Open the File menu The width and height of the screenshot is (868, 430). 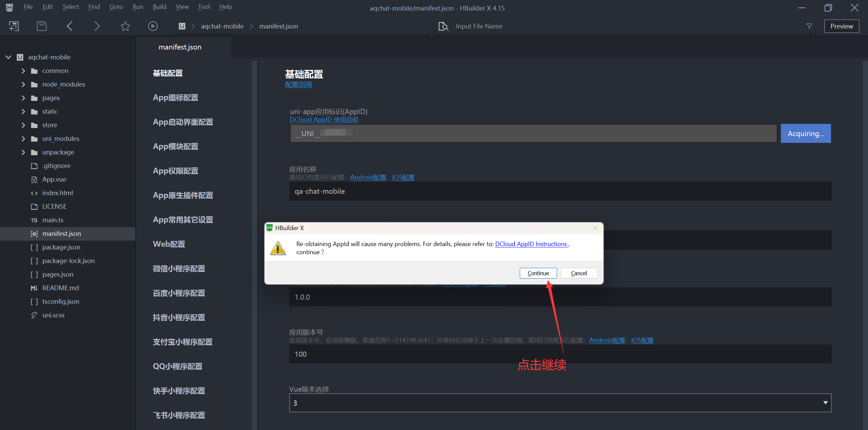pos(28,7)
